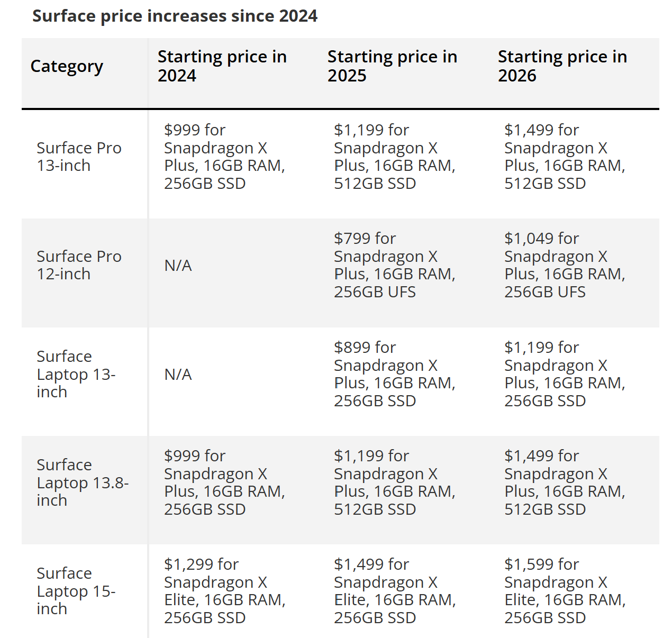This screenshot has width=672, height=638.
Task: Click the 'Surface Pro 12-inch' row label
Action: [x=79, y=265]
